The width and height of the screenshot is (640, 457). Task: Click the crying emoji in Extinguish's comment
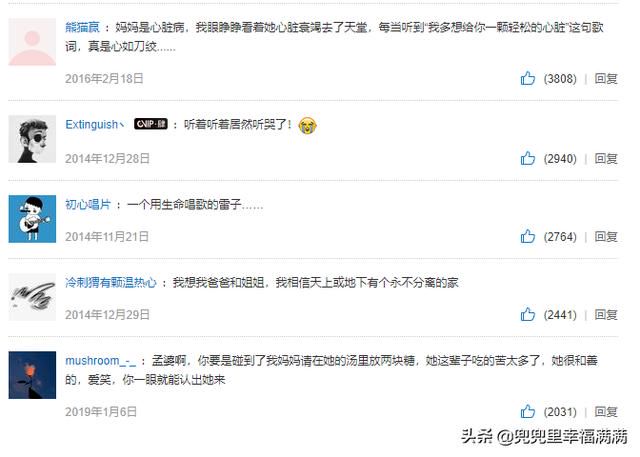click(307, 125)
